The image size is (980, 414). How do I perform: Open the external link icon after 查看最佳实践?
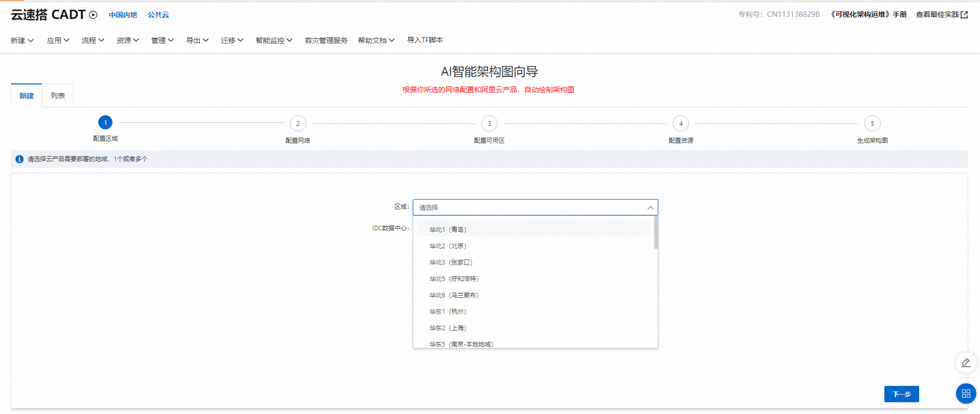click(x=964, y=15)
